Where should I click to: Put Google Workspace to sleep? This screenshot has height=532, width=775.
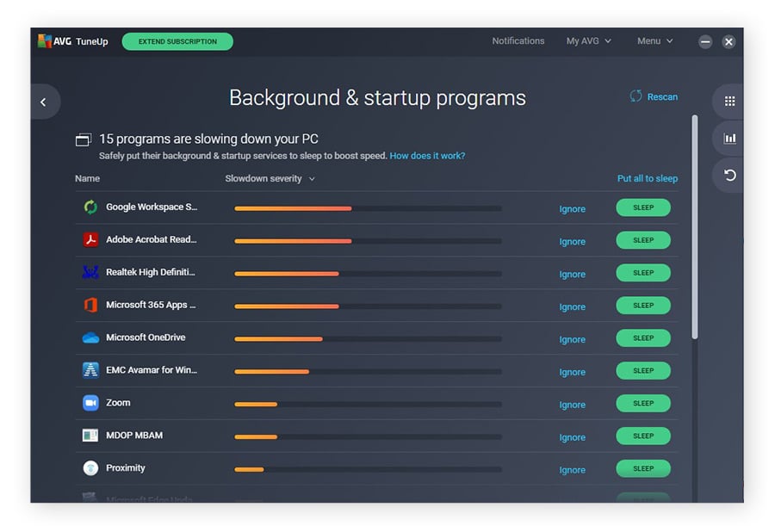click(642, 207)
